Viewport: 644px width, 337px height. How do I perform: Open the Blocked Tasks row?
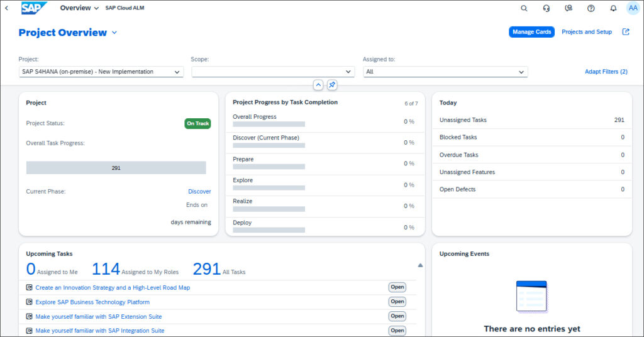pyautogui.click(x=531, y=138)
